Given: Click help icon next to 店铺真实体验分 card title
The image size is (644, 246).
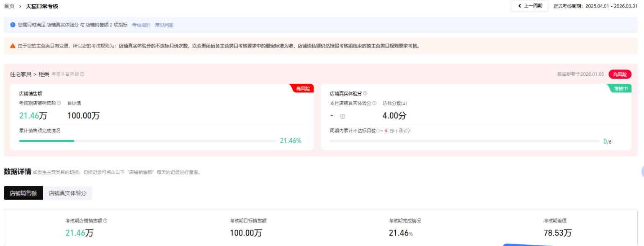Looking at the screenshot, I should pyautogui.click(x=365, y=93).
